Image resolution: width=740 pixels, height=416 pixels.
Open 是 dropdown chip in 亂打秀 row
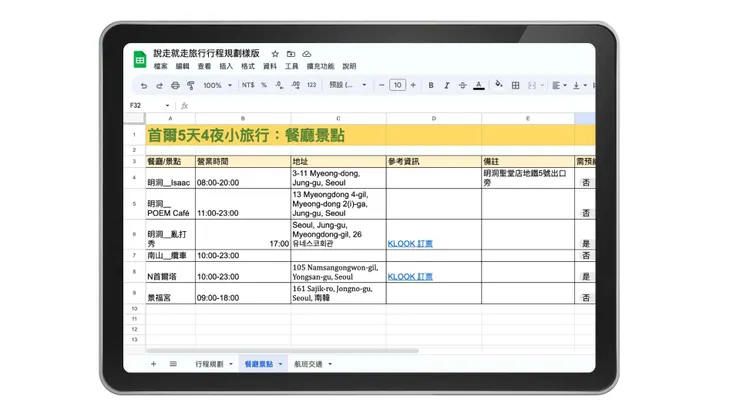coord(586,244)
